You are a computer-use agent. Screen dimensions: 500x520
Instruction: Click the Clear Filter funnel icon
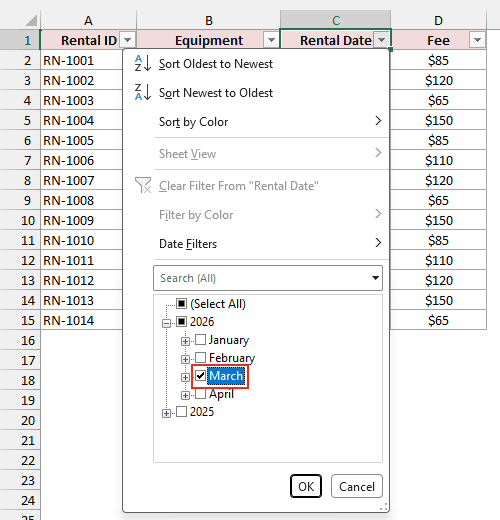[x=143, y=185]
